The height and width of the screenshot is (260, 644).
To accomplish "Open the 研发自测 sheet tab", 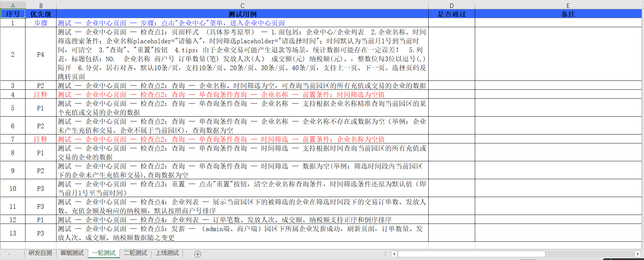I will point(40,253).
